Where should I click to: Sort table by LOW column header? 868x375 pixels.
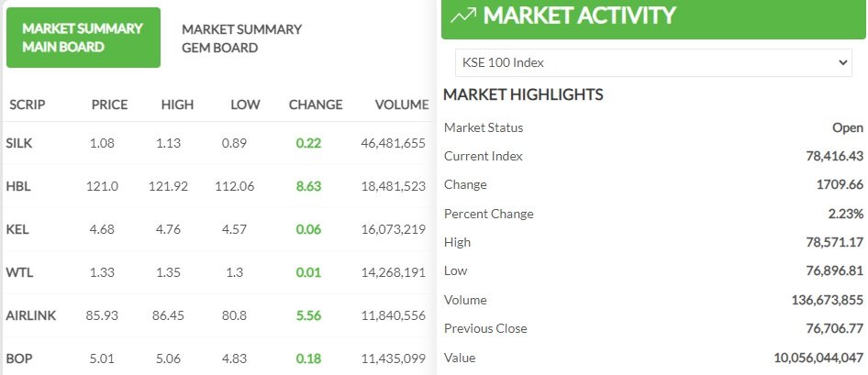245,105
